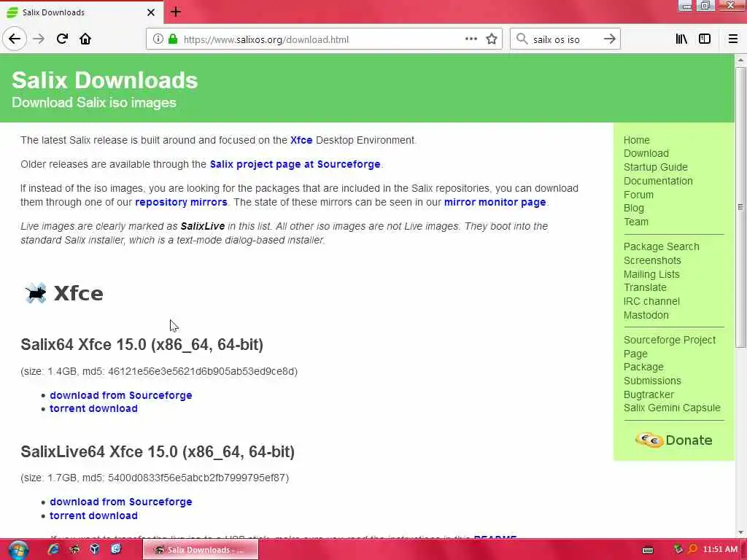Open the mirror monitor page link
The height and width of the screenshot is (560, 747).
[x=495, y=203]
